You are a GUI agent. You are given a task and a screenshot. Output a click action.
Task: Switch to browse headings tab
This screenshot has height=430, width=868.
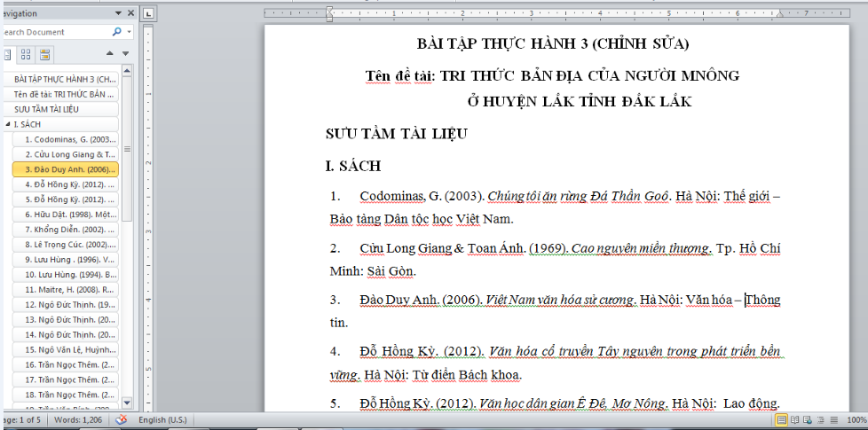pyautogui.click(x=7, y=54)
